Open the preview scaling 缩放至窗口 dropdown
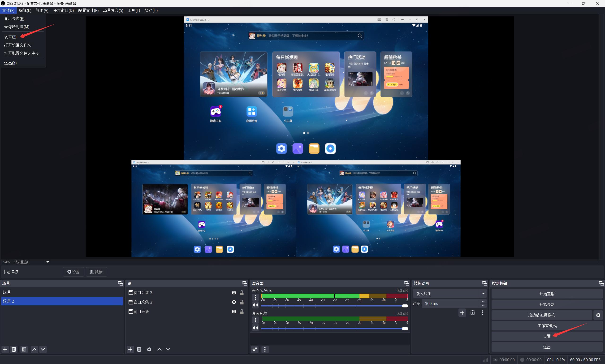605x364 pixels. [48, 262]
